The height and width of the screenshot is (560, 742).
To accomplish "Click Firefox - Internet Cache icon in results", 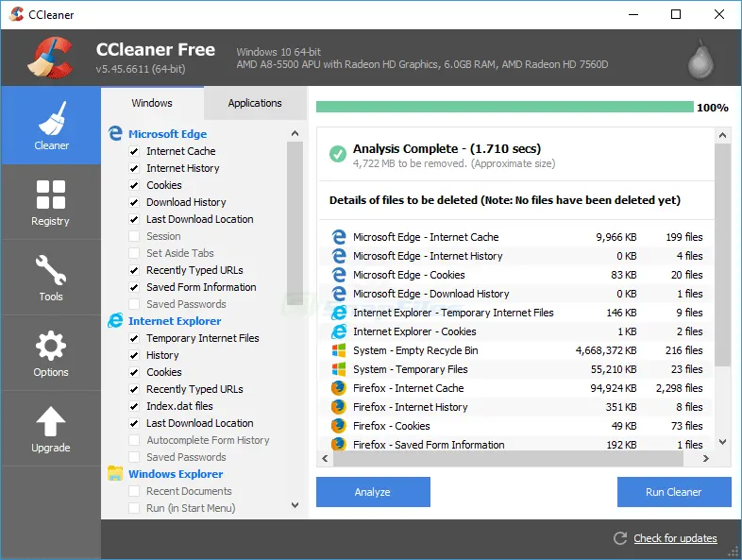I will (339, 388).
